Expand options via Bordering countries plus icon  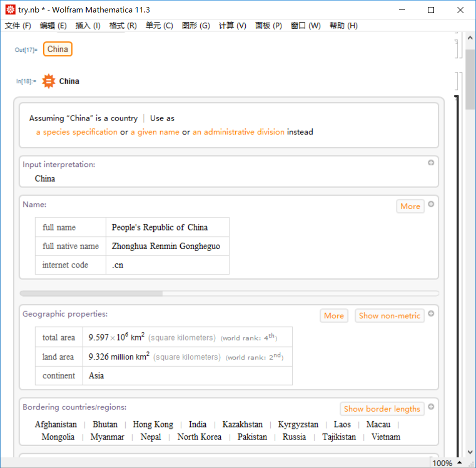[x=430, y=407]
